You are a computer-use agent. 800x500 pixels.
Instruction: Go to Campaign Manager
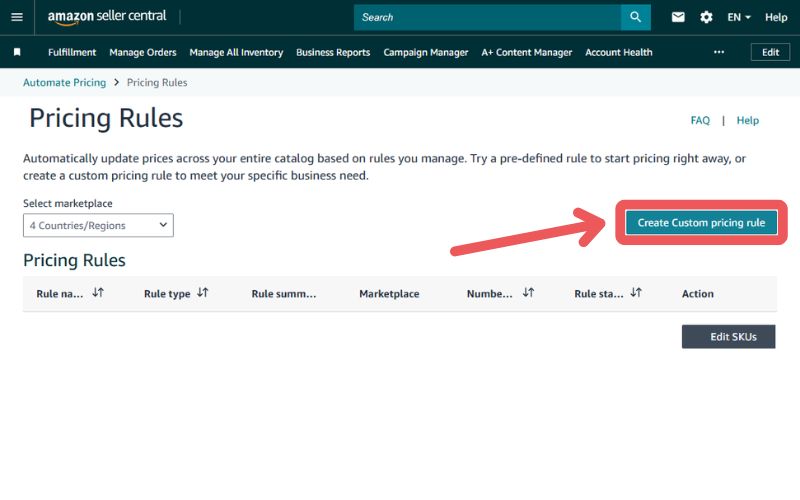point(426,52)
